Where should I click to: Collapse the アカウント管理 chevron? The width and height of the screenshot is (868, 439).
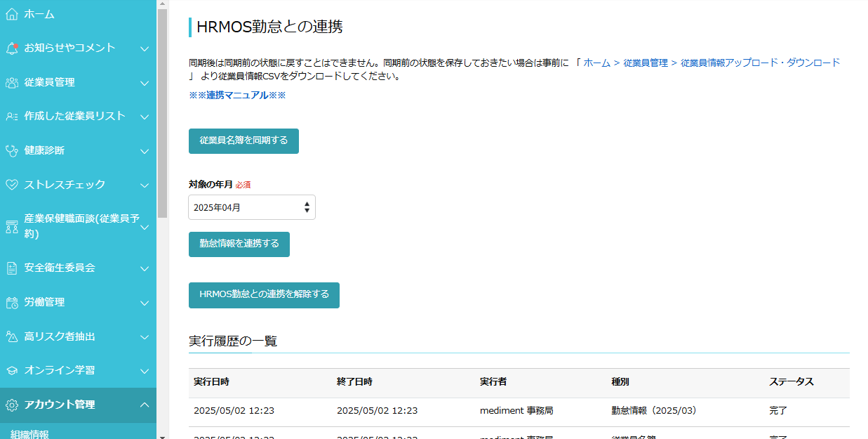click(x=145, y=405)
